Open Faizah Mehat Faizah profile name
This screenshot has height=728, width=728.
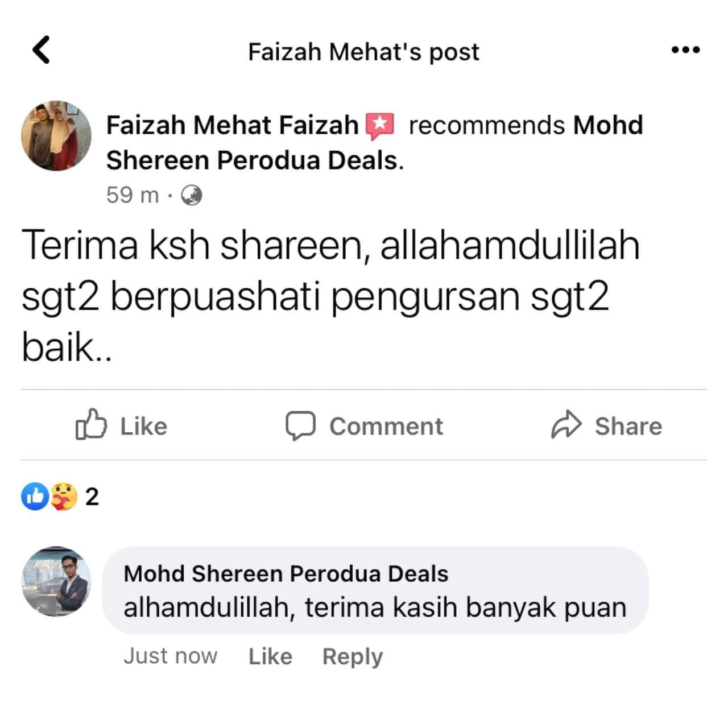tap(232, 125)
